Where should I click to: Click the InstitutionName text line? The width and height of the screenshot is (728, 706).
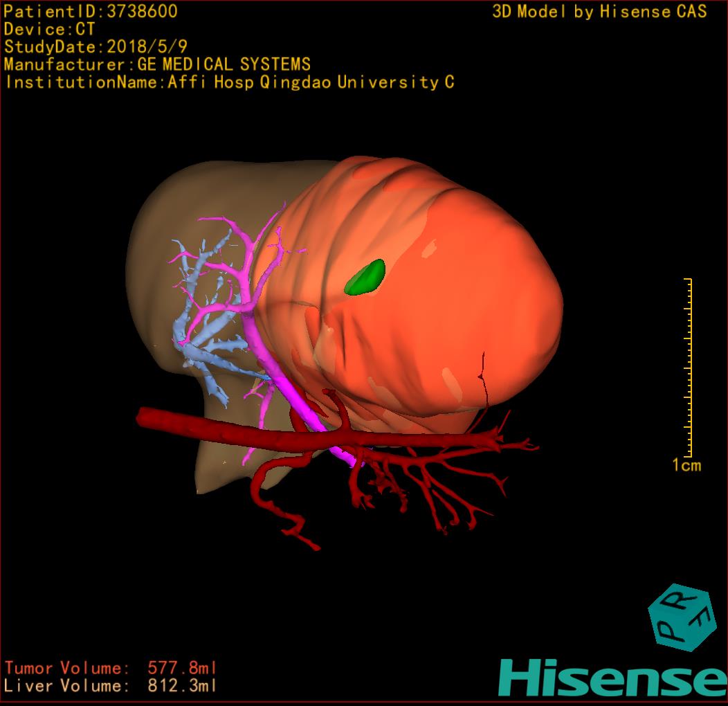click(230, 82)
